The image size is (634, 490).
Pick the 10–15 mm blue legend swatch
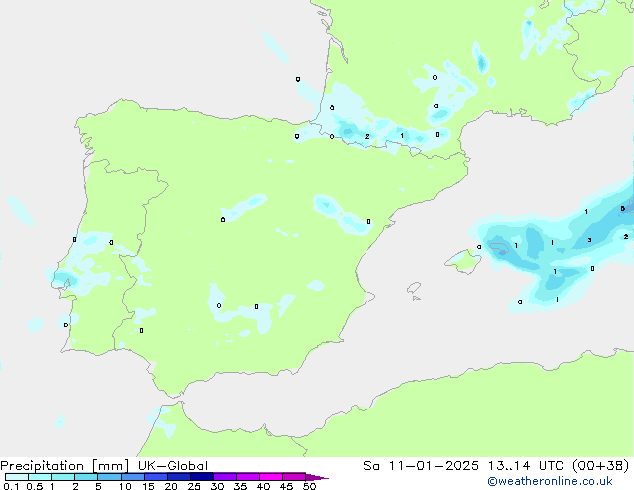point(132,477)
